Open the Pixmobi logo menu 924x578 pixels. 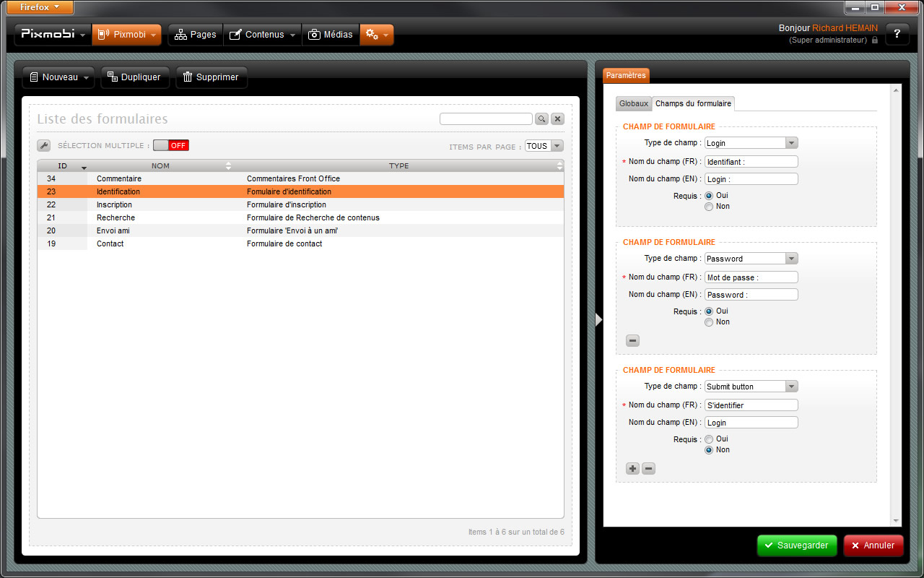[x=53, y=35]
